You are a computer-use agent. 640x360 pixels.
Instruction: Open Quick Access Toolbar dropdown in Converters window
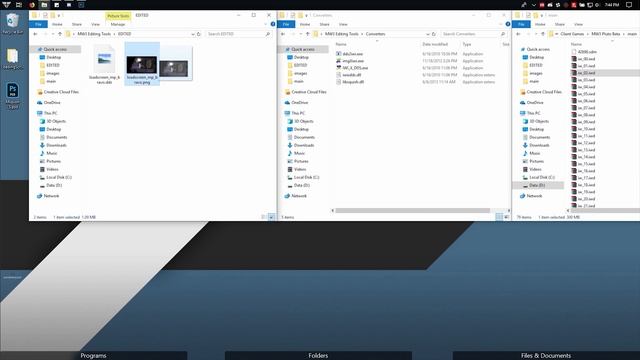coord(307,16)
